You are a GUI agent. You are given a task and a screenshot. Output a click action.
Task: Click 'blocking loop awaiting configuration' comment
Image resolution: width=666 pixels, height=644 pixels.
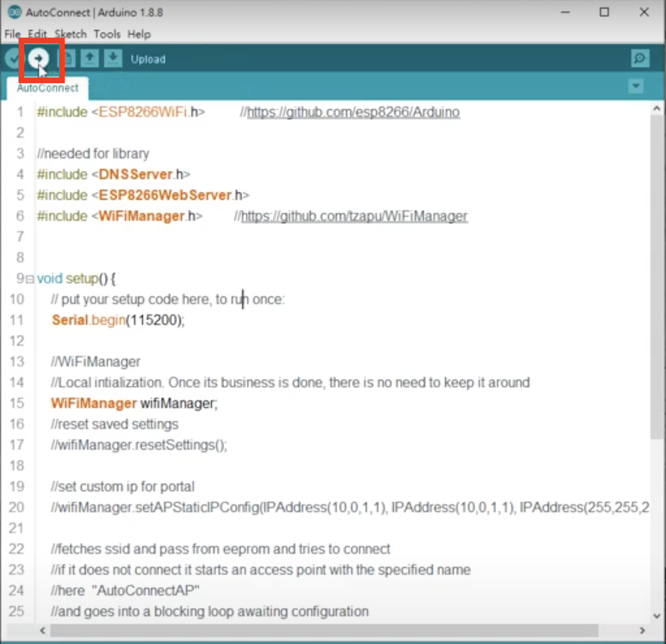[209, 611]
